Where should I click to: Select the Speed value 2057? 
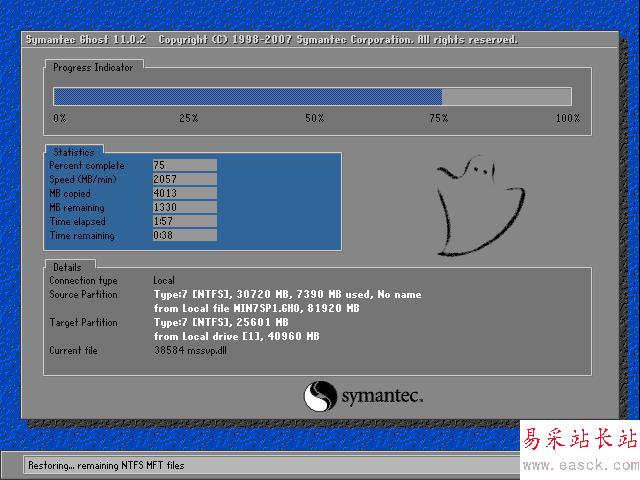pyautogui.click(x=185, y=179)
